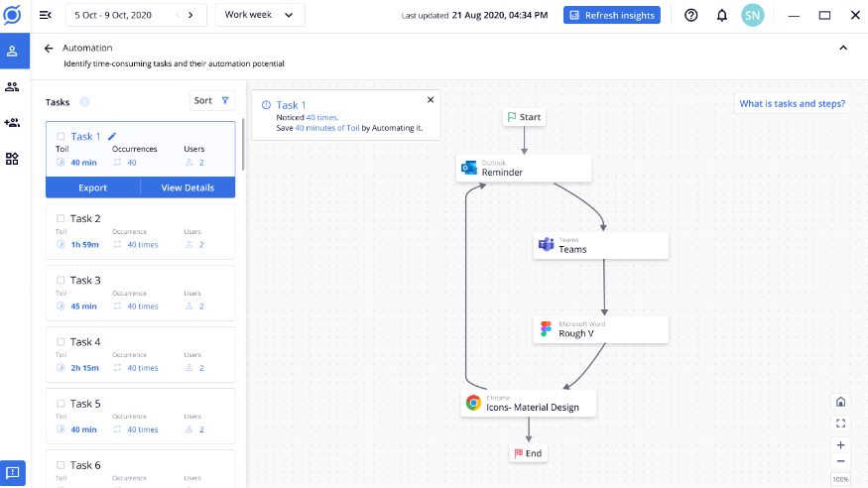Click the Refresh insights button
Screen dimensions: 868x488
coord(611,15)
